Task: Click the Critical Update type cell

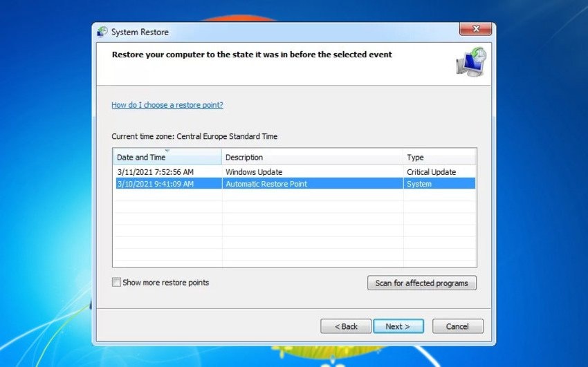Action: pyautogui.click(x=431, y=172)
